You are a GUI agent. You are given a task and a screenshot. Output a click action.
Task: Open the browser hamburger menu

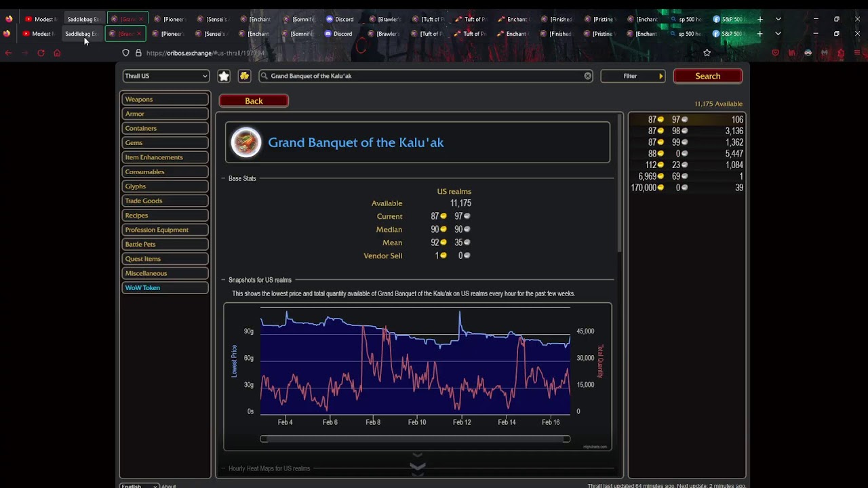pos(857,53)
